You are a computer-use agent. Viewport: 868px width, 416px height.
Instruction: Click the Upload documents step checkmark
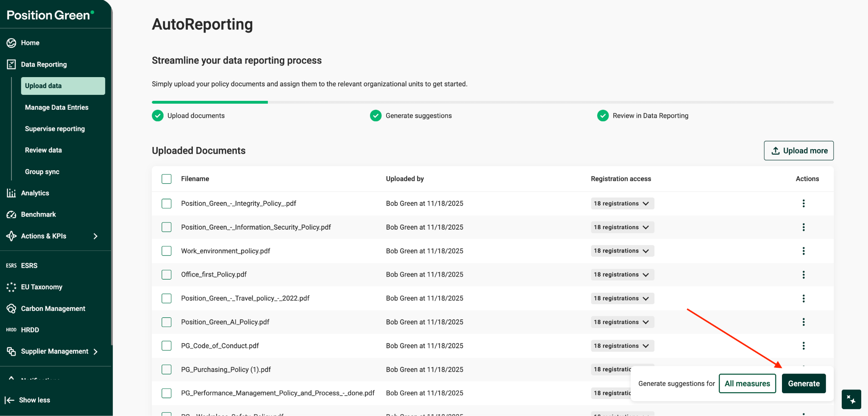click(x=158, y=116)
